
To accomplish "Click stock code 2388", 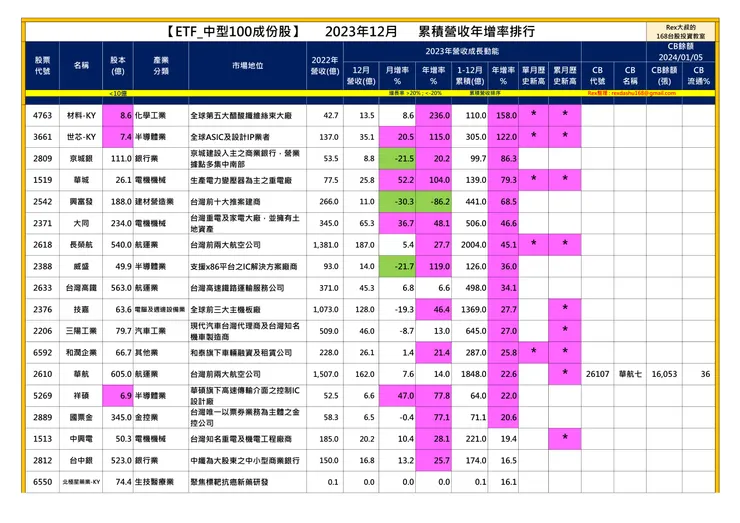I will click(42, 266).
